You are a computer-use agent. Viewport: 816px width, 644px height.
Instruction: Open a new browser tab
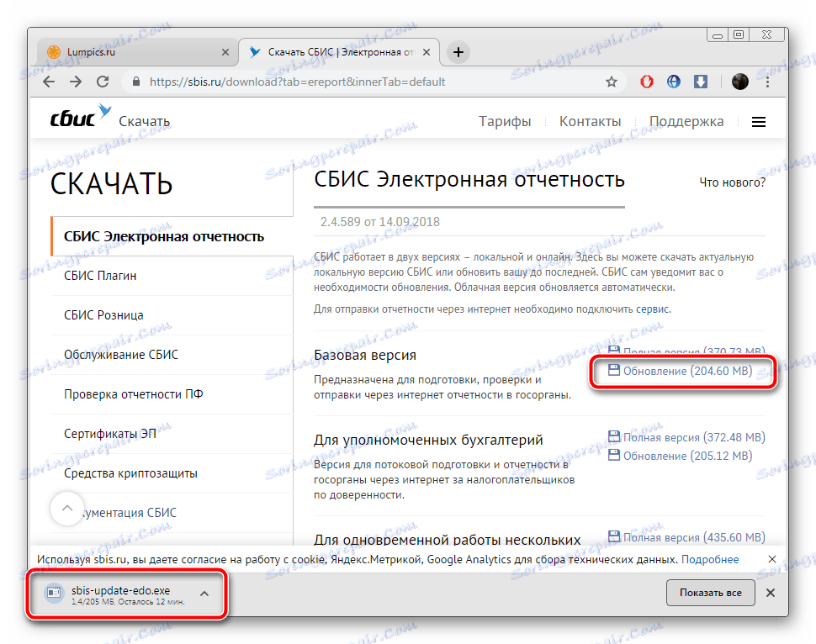458,52
